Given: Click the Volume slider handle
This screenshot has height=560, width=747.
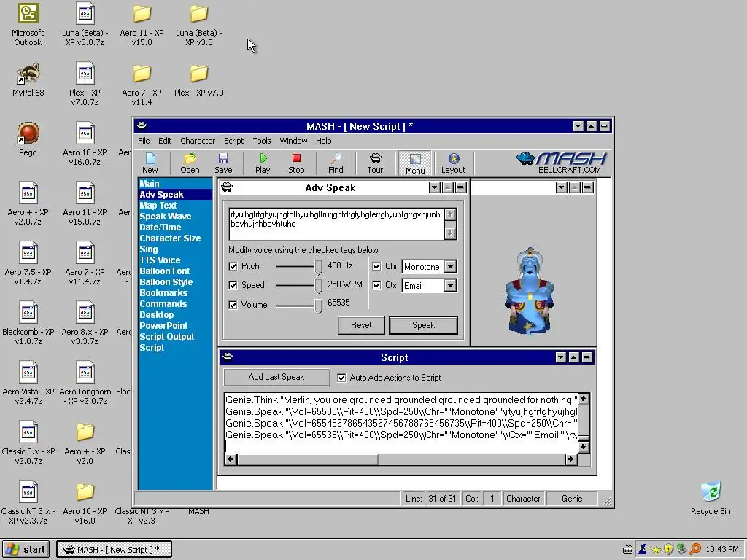Looking at the screenshot, I should point(318,306).
